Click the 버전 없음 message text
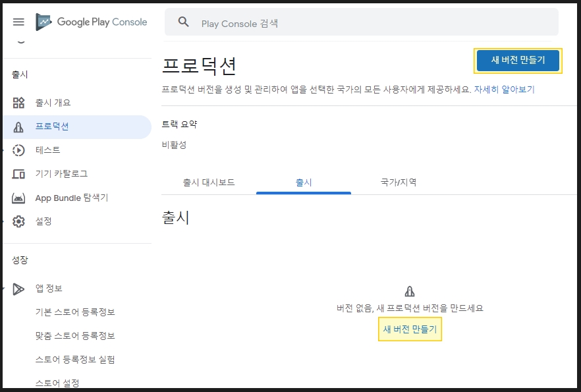Screen dimensions: 581x392 pyautogui.click(x=410, y=308)
